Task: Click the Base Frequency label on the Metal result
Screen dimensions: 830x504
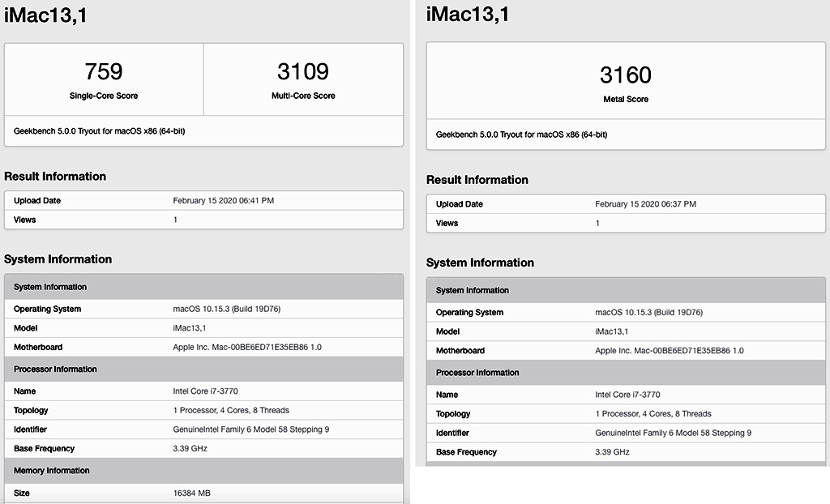Action: click(466, 451)
